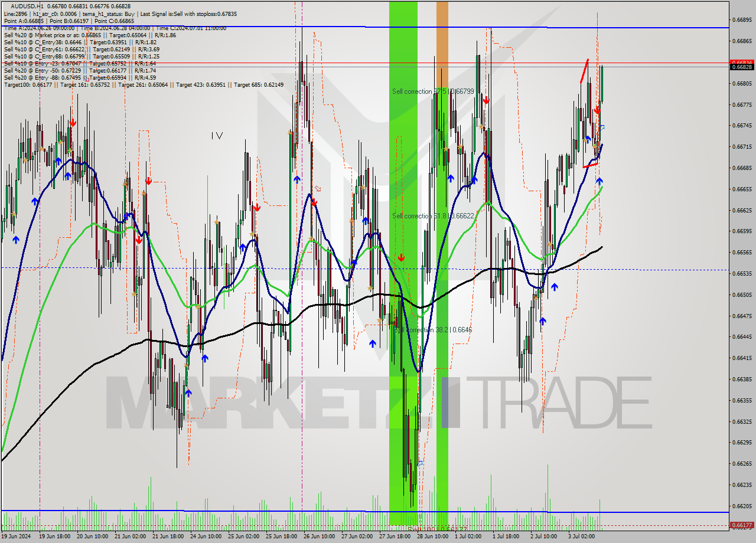Click the red 0.66834 price tag
Screen dimensions: 756x543
(742, 62)
